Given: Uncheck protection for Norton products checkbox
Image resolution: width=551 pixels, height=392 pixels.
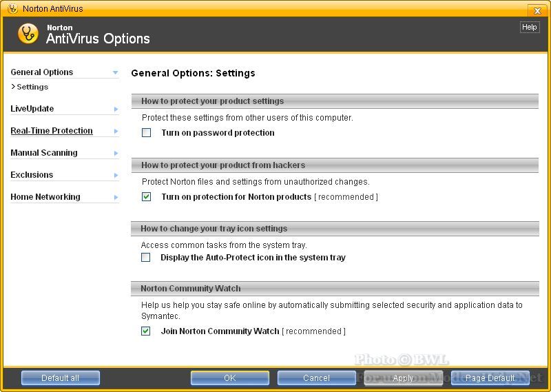Looking at the screenshot, I should pos(146,196).
